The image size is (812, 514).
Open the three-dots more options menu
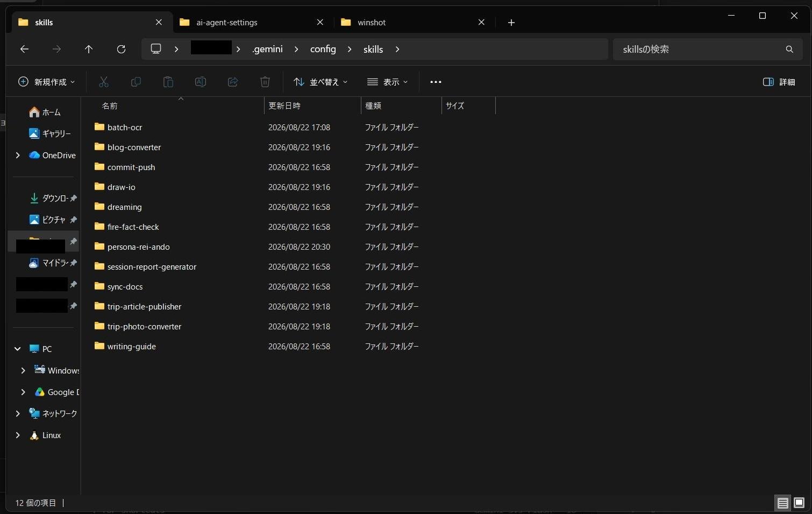(x=436, y=82)
